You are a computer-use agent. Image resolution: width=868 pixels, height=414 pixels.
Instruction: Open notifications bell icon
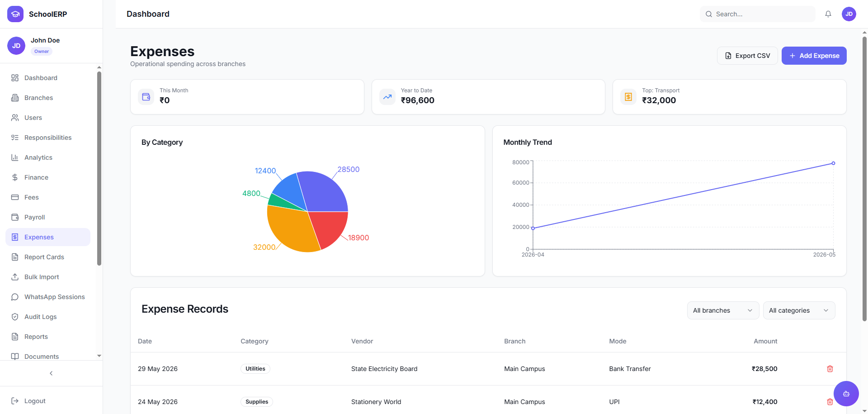828,14
